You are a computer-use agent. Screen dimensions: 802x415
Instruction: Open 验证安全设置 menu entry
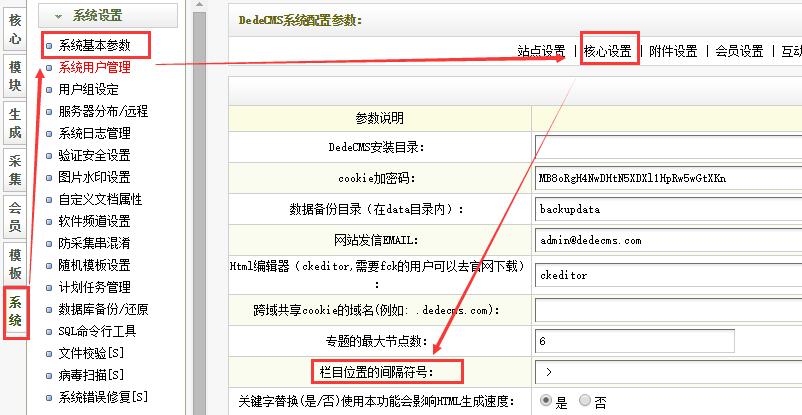[x=95, y=155]
